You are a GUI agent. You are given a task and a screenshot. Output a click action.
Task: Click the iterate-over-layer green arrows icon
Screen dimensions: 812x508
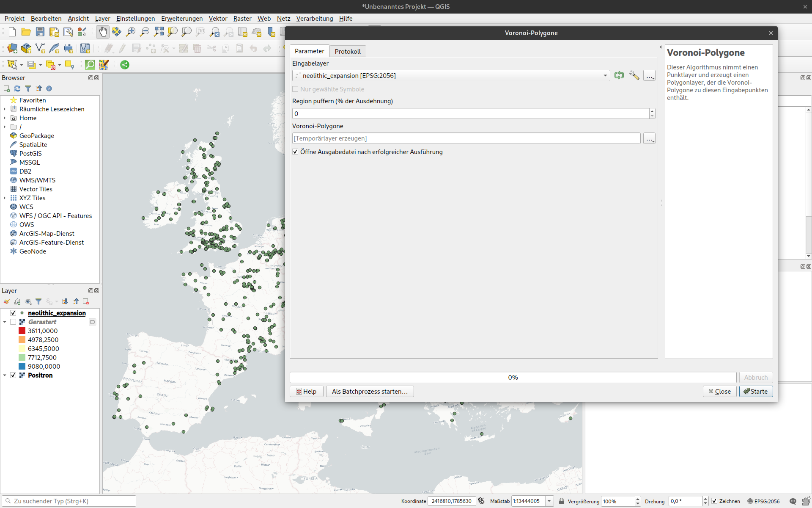coord(619,75)
